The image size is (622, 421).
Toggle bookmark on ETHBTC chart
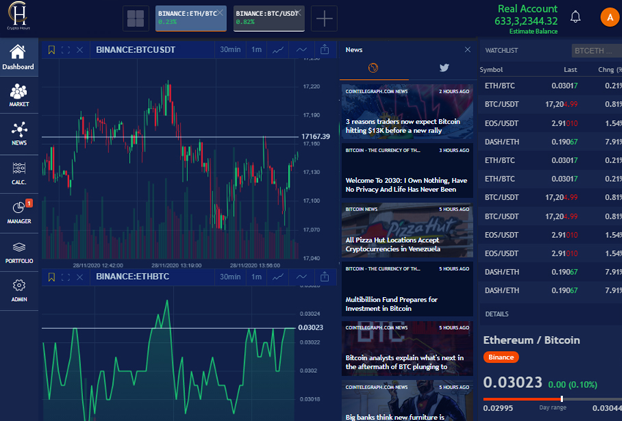click(x=52, y=276)
